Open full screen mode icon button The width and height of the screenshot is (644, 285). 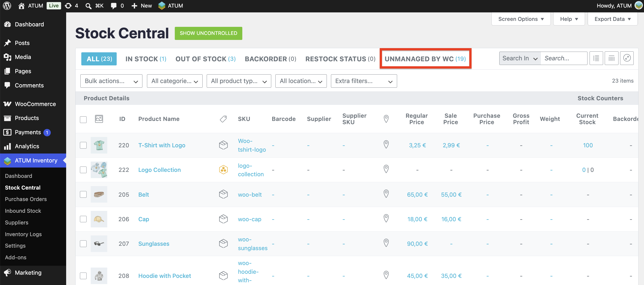[627, 58]
